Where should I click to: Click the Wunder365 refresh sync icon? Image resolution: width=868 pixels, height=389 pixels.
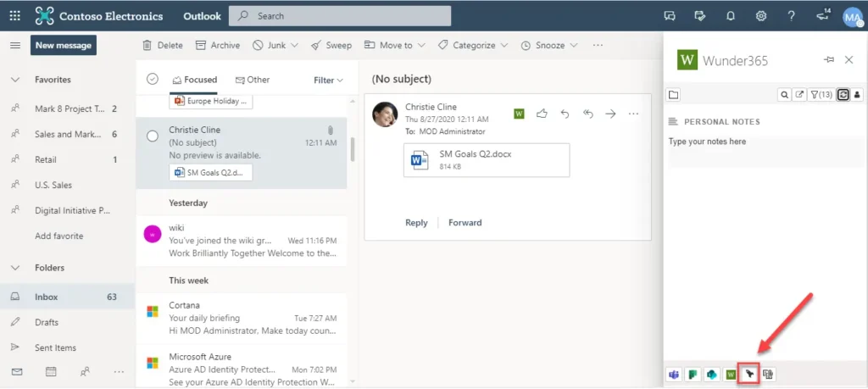843,95
